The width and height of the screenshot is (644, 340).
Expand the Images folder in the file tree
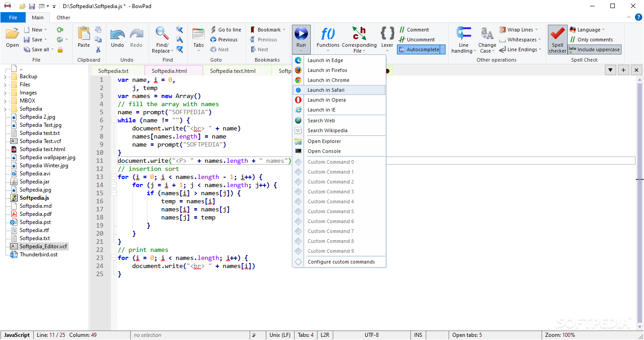click(5, 93)
